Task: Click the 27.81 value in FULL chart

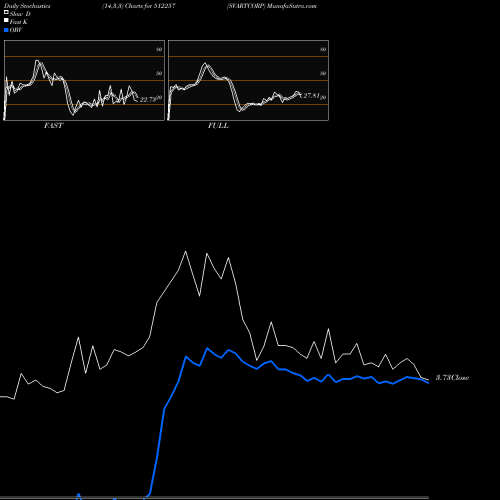Action: 311,96
